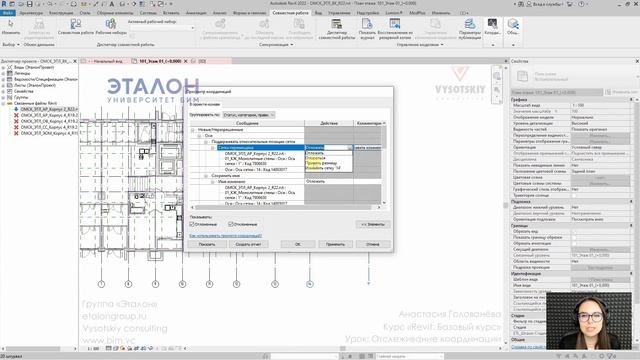Click the user sign-in account icon
Viewport: 640px width, 360px height.
(x=529, y=4)
